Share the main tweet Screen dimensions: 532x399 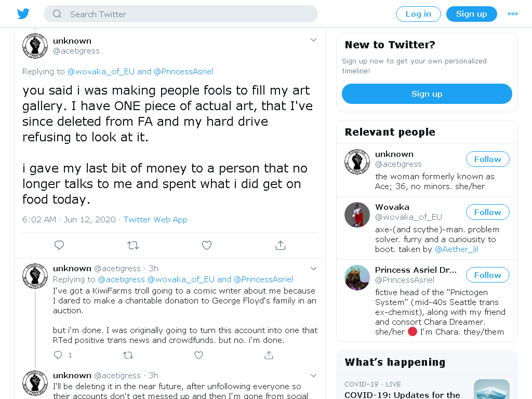[x=280, y=245]
